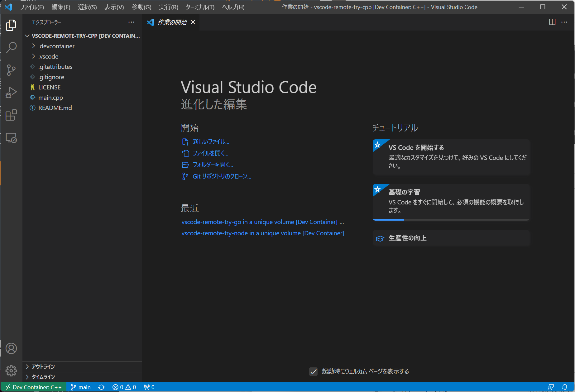
Task: Open the 基礎の学習 tutorial card
Action: tap(451, 202)
